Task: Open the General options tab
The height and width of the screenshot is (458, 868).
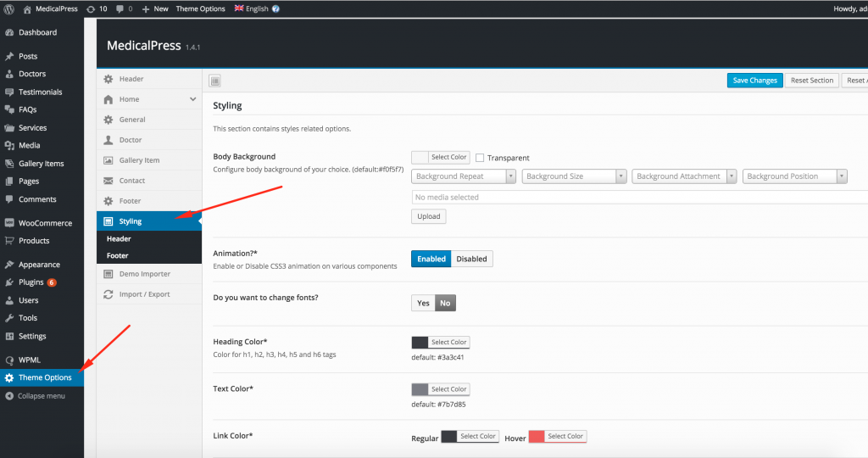Action: click(x=149, y=120)
